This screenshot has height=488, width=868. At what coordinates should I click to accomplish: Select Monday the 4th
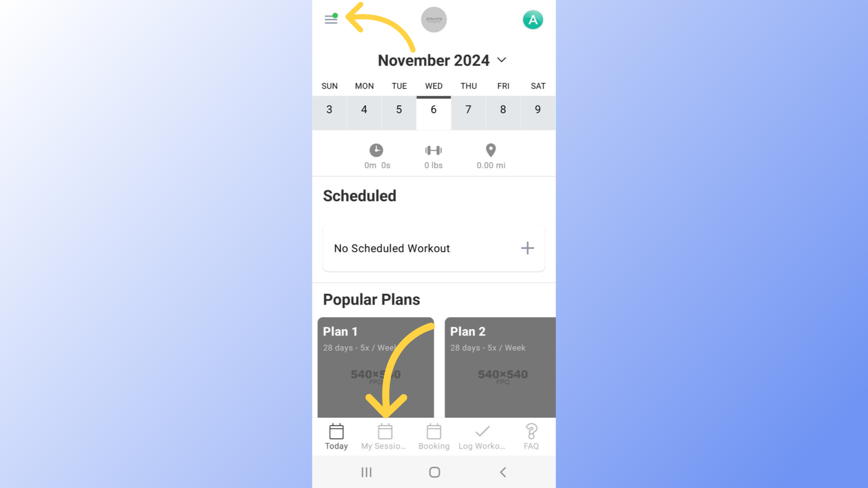coord(363,109)
